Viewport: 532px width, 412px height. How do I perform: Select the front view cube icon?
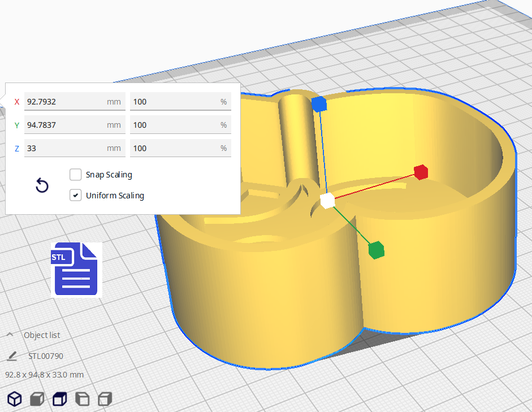(x=37, y=399)
